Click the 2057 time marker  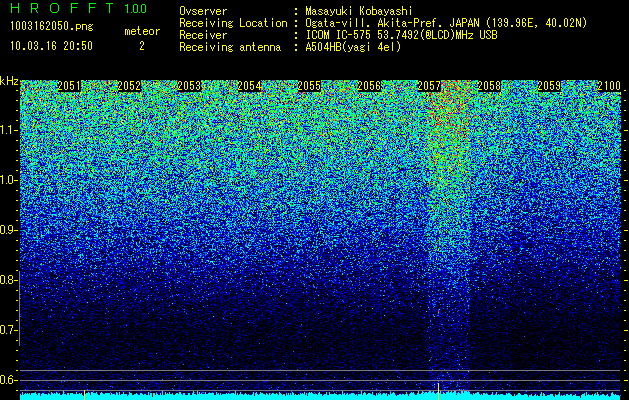(429, 86)
